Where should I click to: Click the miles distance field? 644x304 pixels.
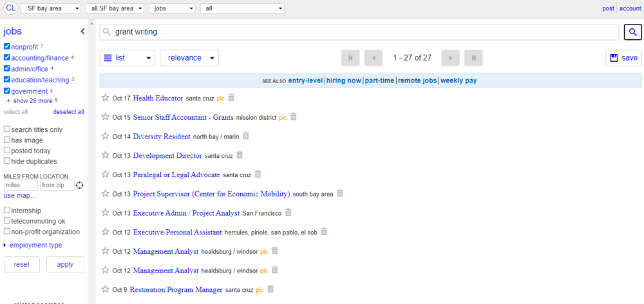point(21,185)
